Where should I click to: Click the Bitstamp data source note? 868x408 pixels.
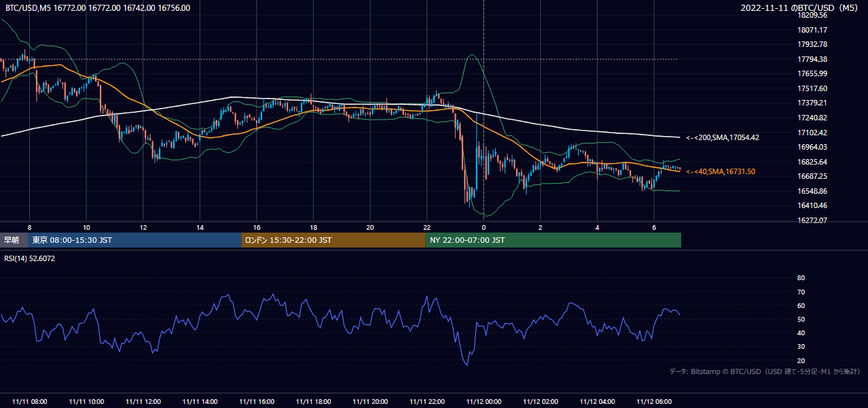pyautogui.click(x=765, y=371)
